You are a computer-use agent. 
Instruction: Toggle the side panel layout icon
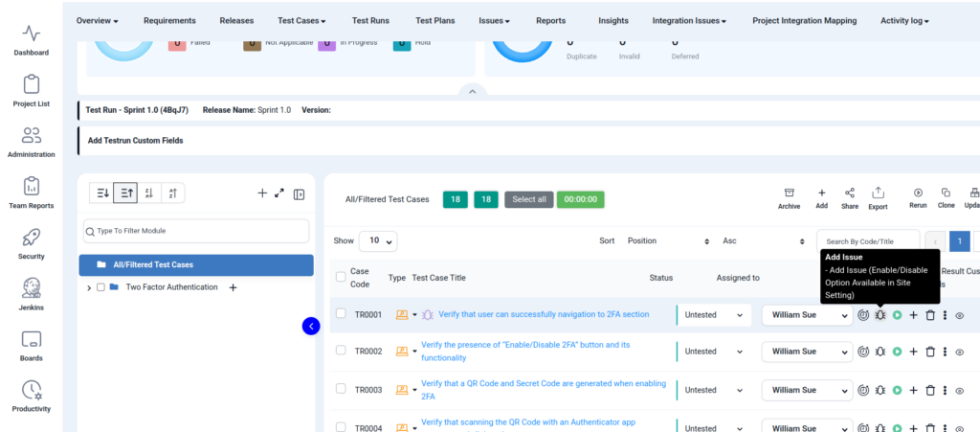(x=299, y=194)
